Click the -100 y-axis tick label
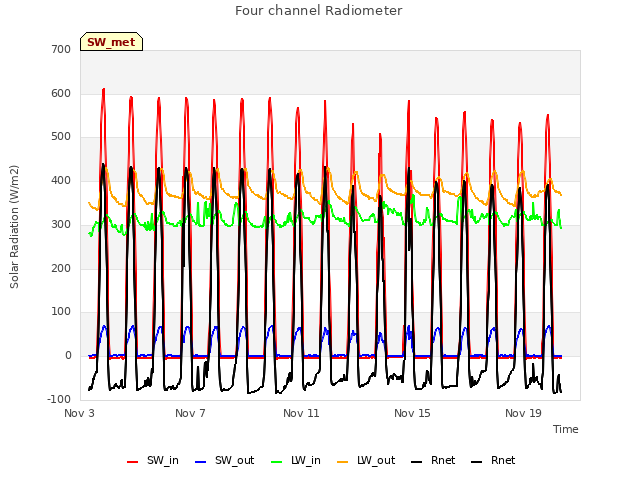The image size is (640, 480). point(59,399)
